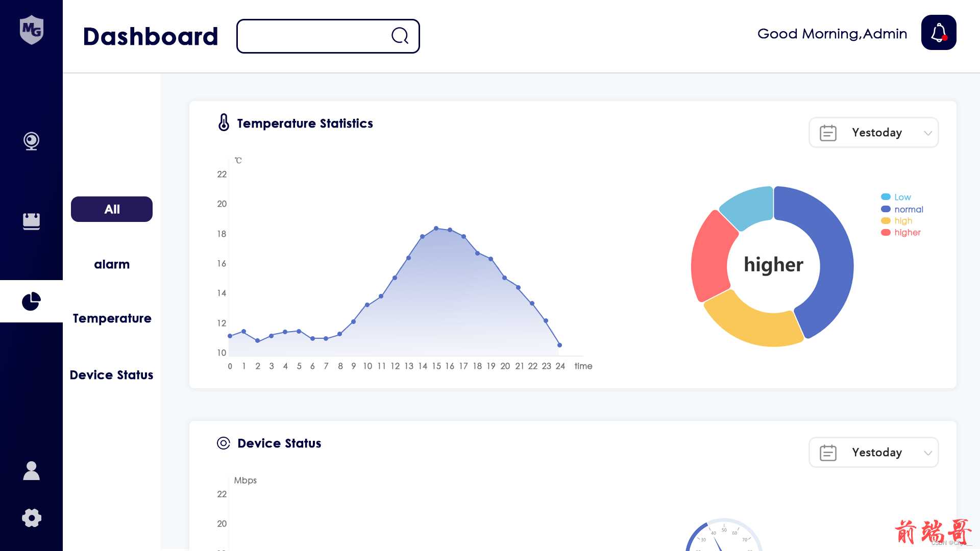This screenshot has width=980, height=551.
Task: Select the camera/monitor sidebar icon
Action: tap(31, 141)
